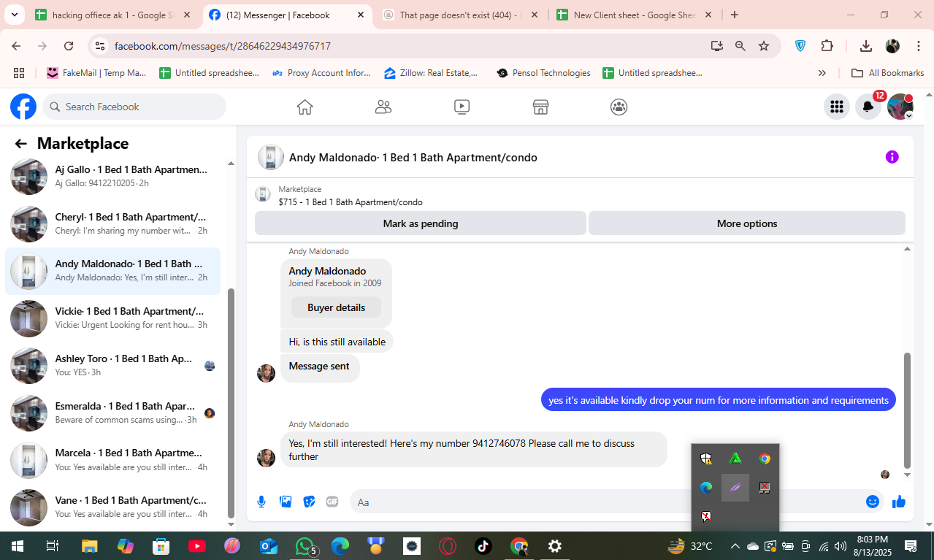Open a new browser tab

point(735,15)
